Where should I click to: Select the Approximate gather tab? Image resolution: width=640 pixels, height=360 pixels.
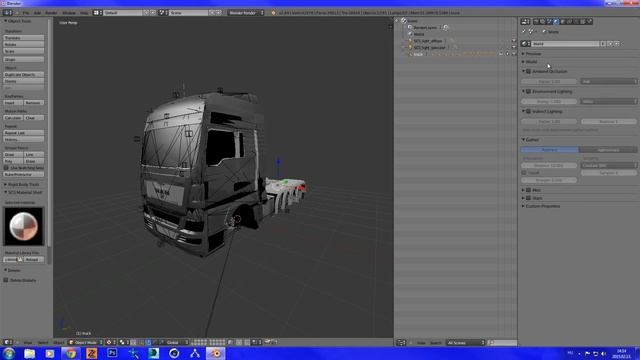tap(608, 150)
